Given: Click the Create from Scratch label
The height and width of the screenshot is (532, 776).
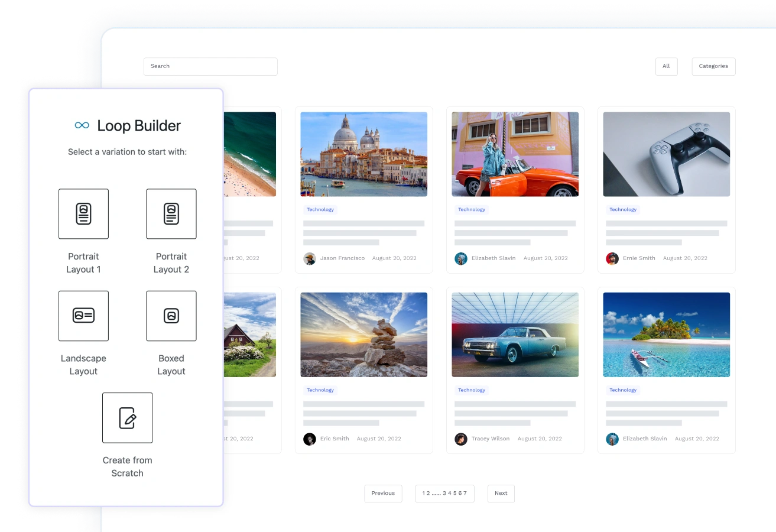Looking at the screenshot, I should pos(128,466).
